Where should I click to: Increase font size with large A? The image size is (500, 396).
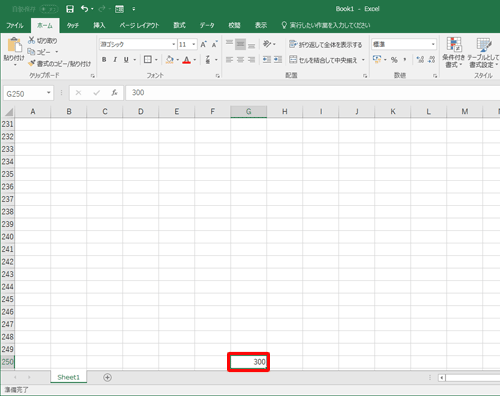click(x=203, y=44)
